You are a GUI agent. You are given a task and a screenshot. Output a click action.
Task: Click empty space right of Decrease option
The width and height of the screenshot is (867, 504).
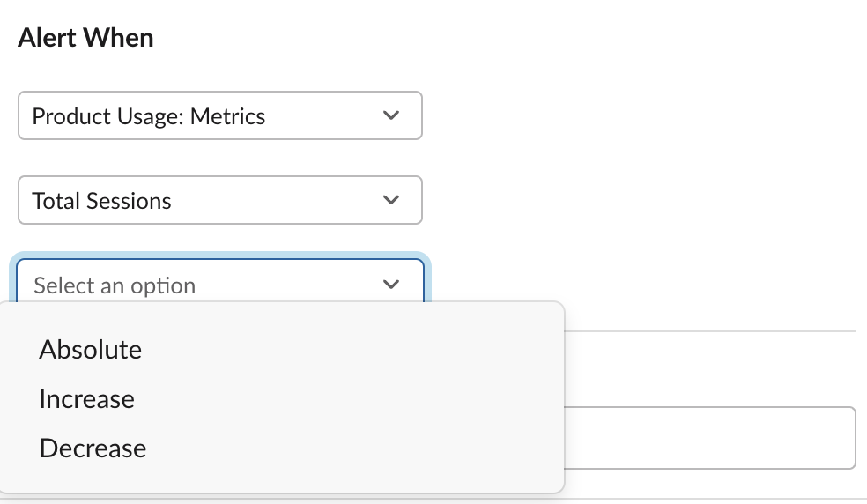(x=352, y=448)
